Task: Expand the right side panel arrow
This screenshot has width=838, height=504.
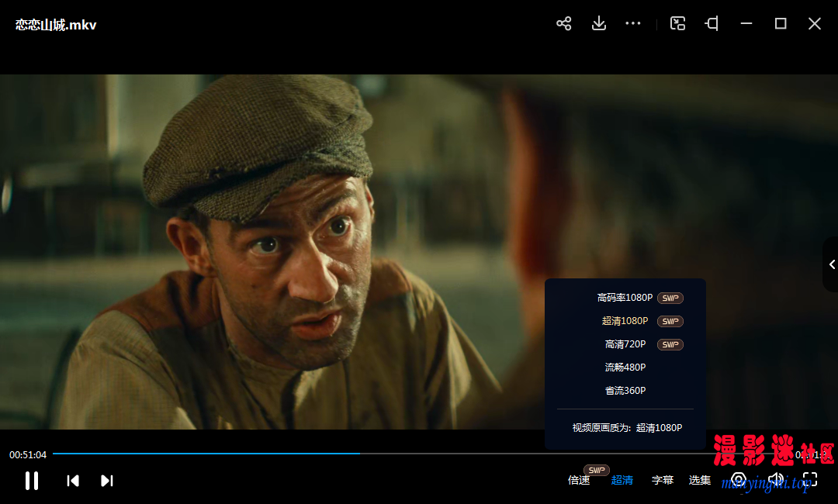Action: pos(832,264)
